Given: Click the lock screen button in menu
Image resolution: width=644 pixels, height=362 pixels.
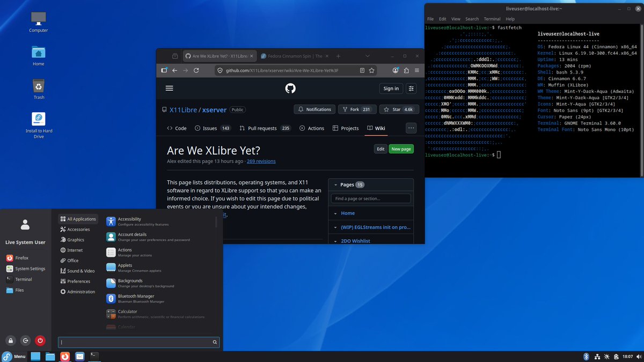Looking at the screenshot, I should [11, 341].
